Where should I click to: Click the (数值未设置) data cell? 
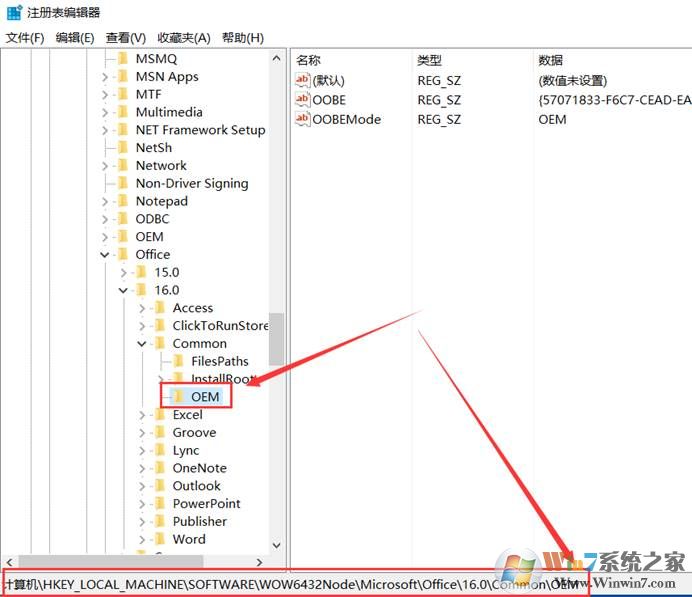[x=572, y=81]
